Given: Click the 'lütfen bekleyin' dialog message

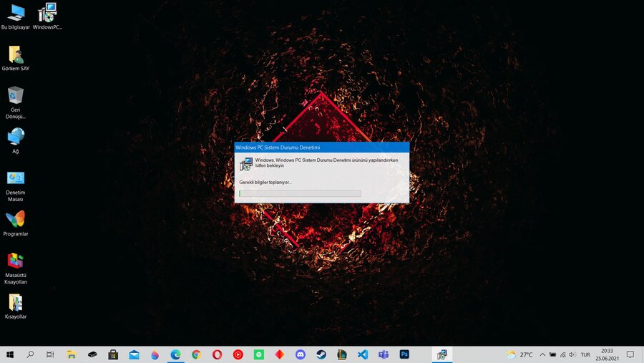Looking at the screenshot, I should (270, 165).
